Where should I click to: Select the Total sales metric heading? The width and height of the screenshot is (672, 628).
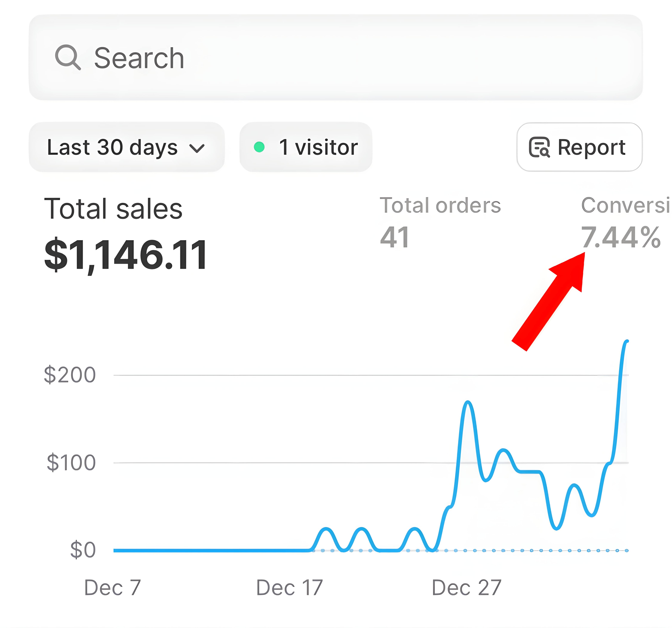point(113,209)
